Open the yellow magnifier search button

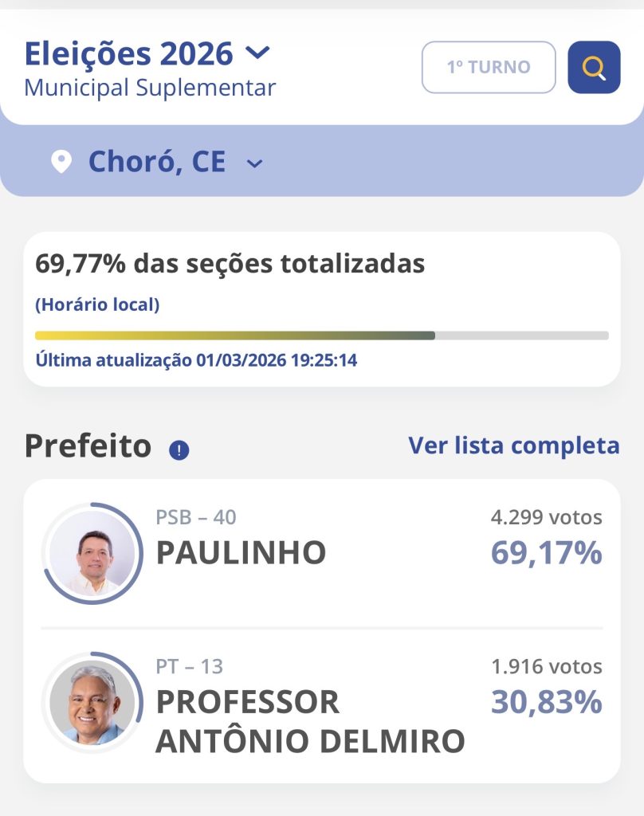click(594, 67)
